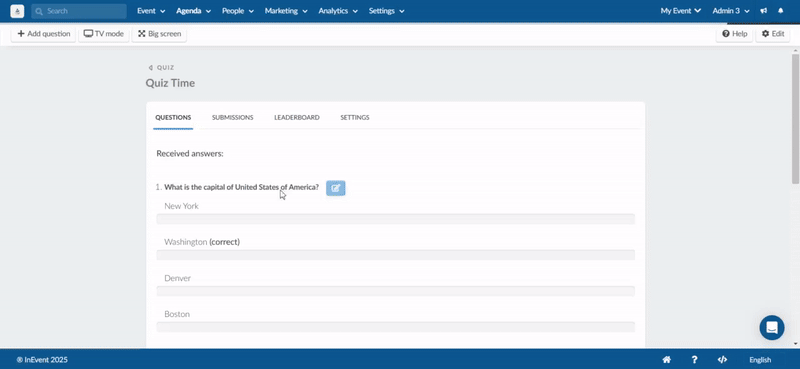Image resolution: width=800 pixels, height=369 pixels.
Task: Click the Add question button
Action: point(43,34)
